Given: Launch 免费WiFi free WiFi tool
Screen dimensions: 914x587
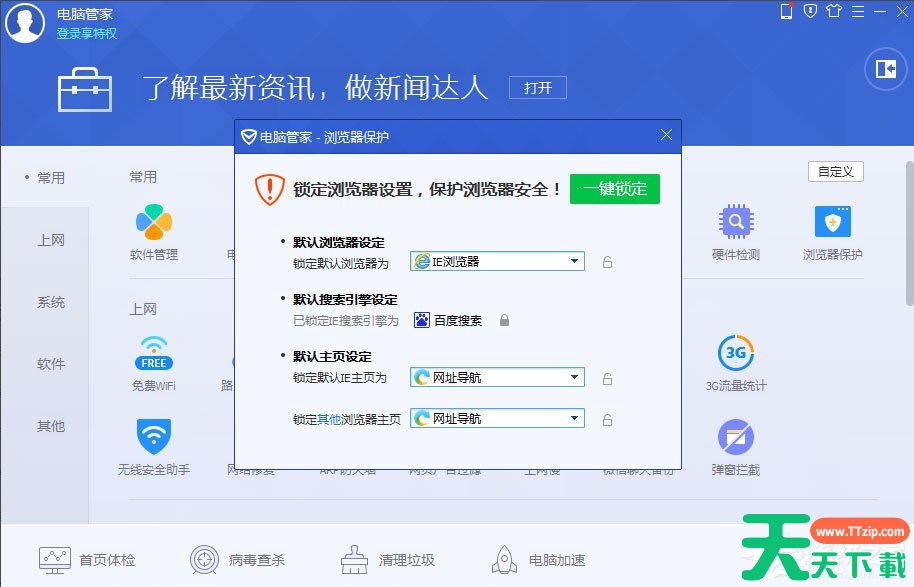Looking at the screenshot, I should [x=153, y=363].
